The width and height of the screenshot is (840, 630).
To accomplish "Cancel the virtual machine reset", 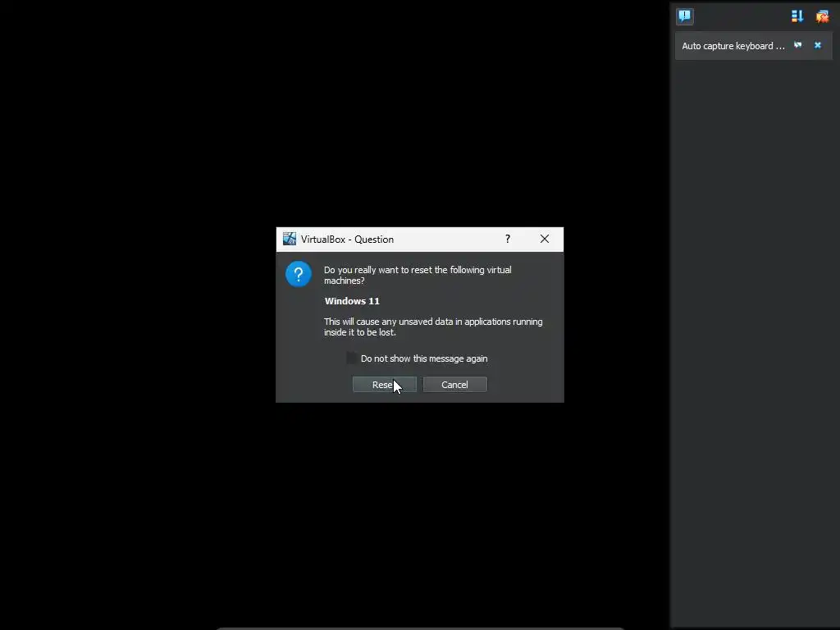I will tap(454, 384).
